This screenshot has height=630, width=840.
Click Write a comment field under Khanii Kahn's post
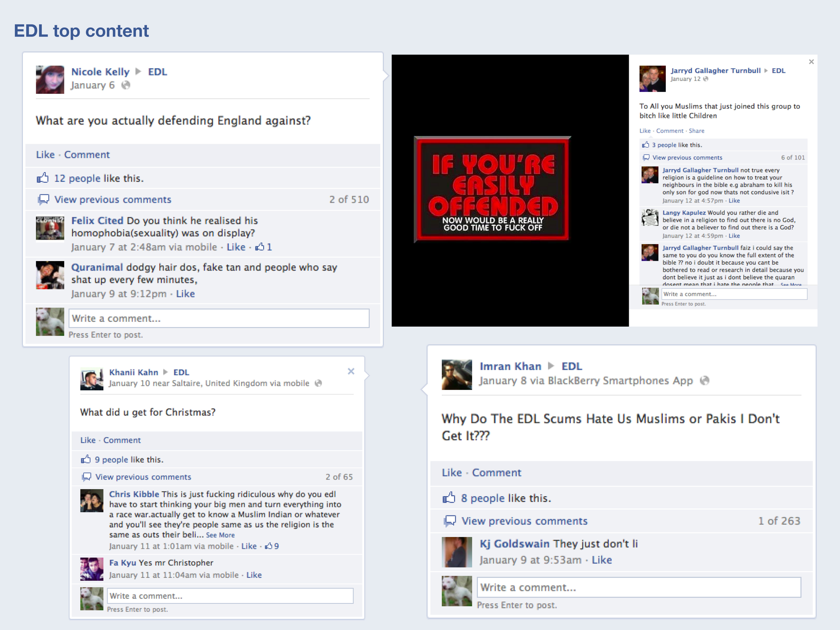click(230, 596)
